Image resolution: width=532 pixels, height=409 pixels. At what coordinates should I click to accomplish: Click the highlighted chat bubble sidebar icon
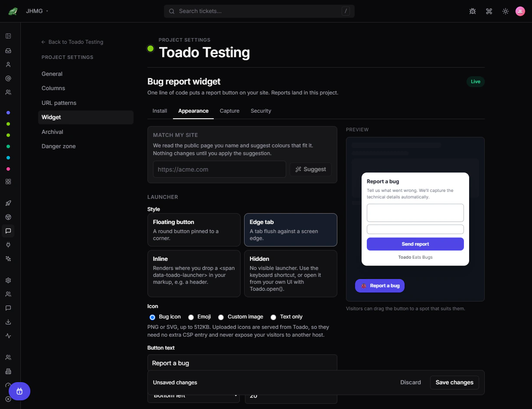click(8, 231)
